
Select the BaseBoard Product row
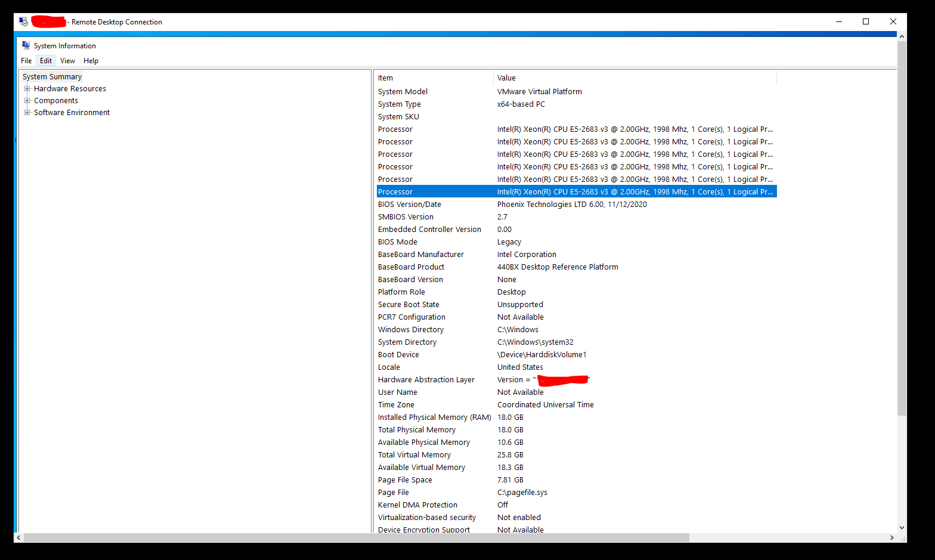click(577, 267)
